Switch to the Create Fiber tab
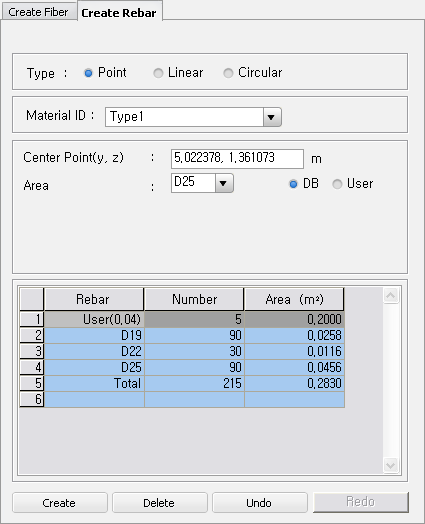Viewport: 425px width, 524px height. coord(38,12)
